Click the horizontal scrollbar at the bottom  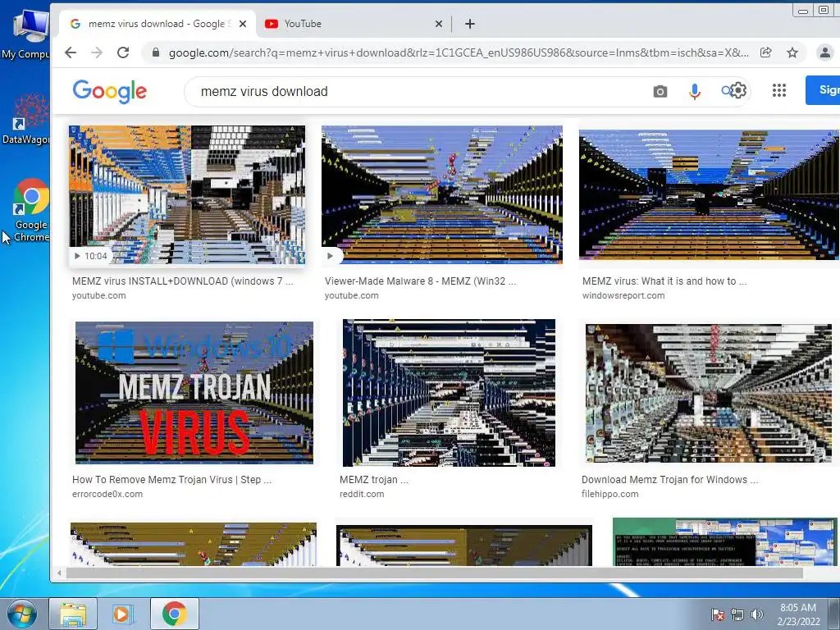click(434, 573)
